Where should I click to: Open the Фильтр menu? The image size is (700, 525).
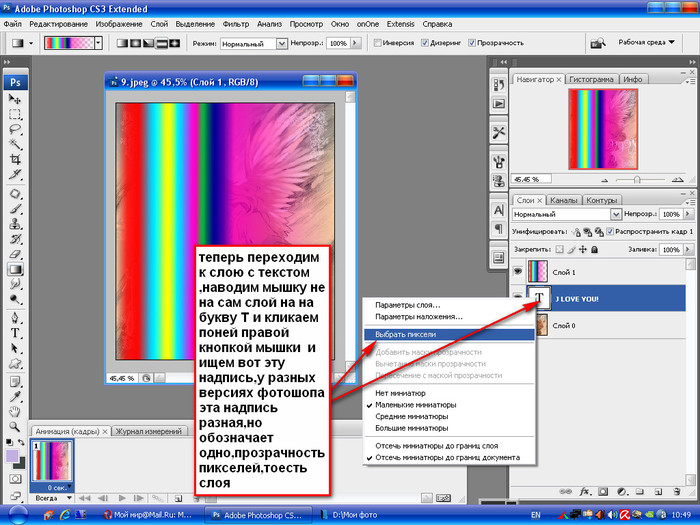(x=236, y=24)
